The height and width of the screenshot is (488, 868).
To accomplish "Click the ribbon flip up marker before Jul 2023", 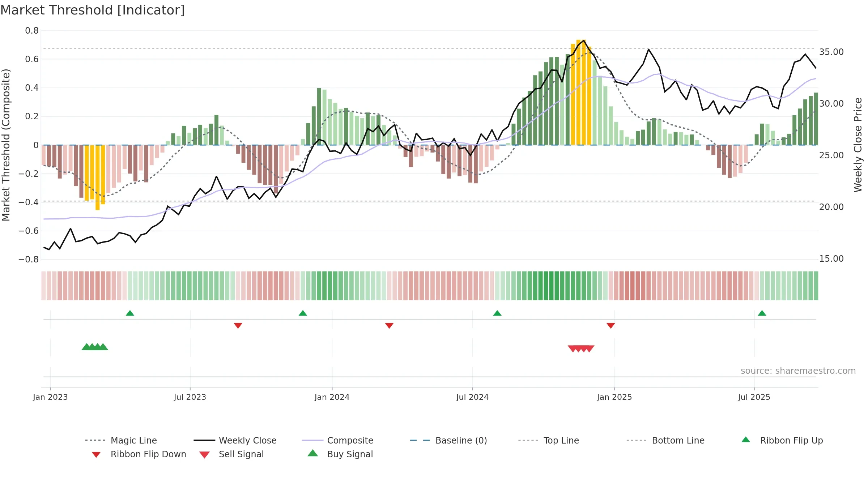I will pyautogui.click(x=130, y=313).
